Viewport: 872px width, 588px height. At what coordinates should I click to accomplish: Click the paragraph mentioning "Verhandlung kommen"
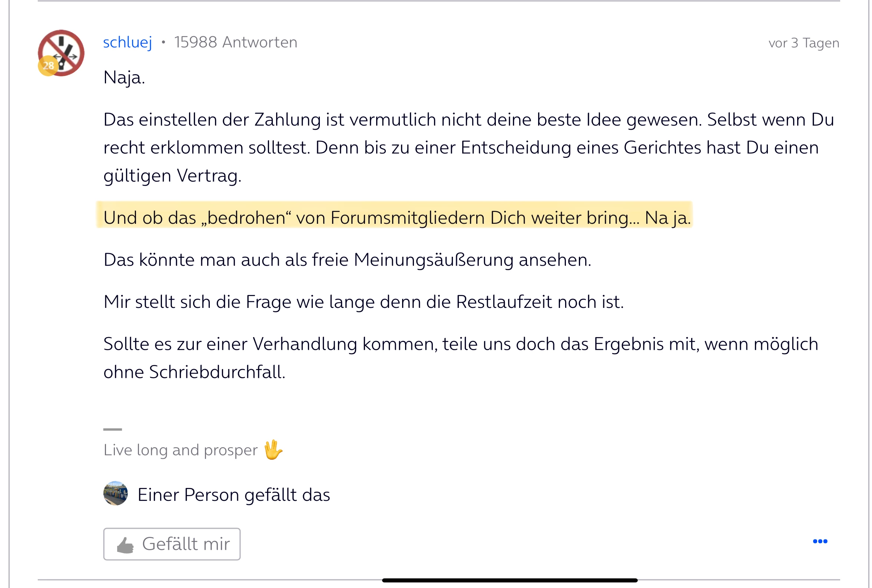[460, 358]
